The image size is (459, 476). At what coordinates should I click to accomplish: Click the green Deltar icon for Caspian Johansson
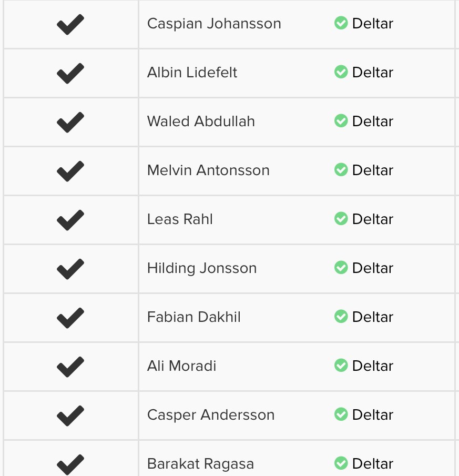[341, 23]
